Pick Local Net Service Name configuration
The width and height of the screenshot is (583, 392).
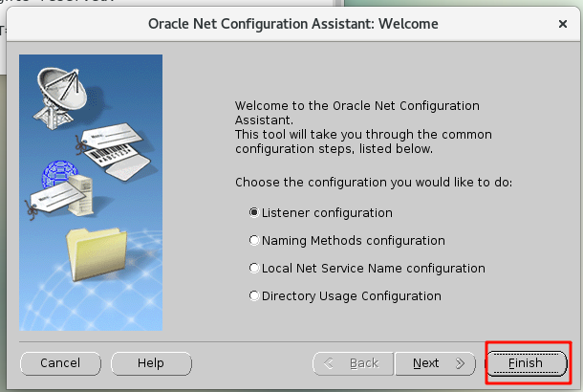pyautogui.click(x=253, y=268)
